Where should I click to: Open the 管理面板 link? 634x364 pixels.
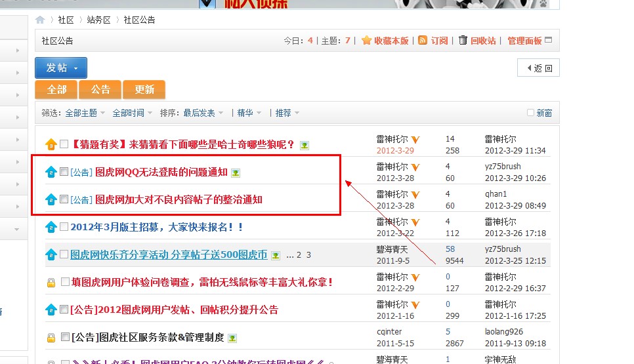pyautogui.click(x=524, y=41)
